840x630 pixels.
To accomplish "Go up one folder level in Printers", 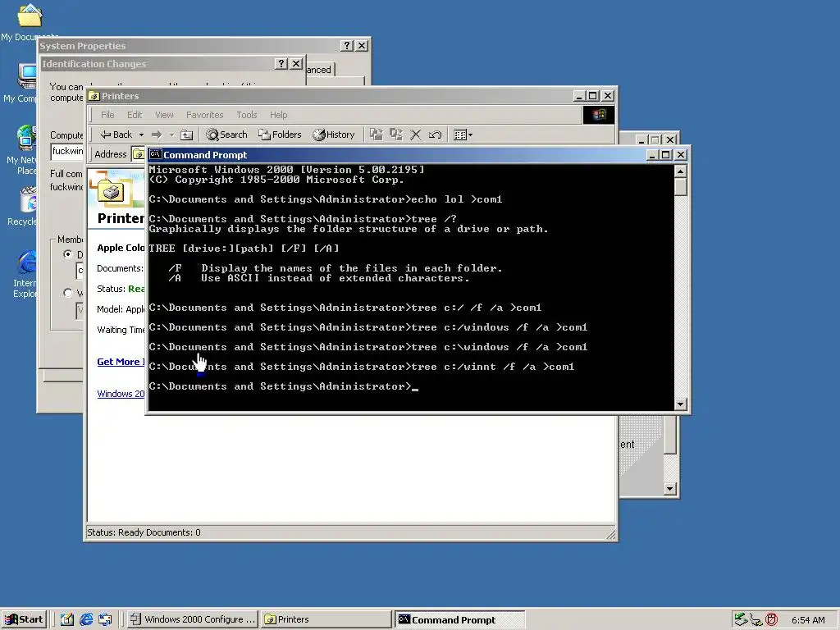I will click(186, 135).
